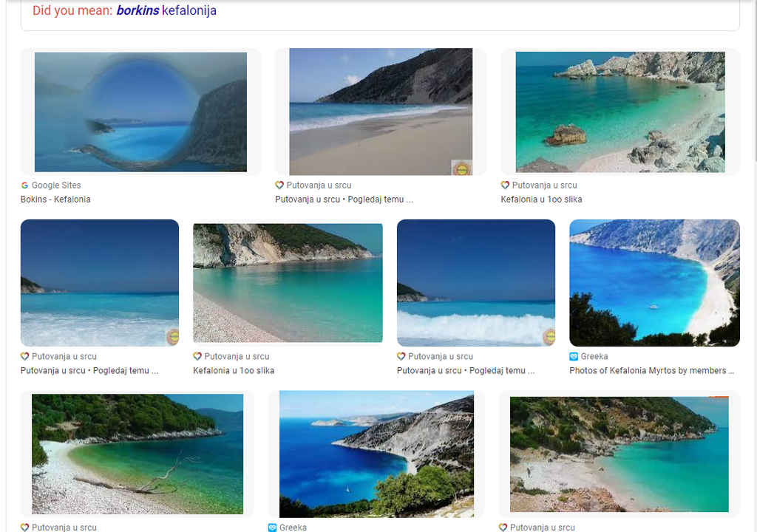
Task: Open the 'Bokins - Kefalonia' result title
Action: [x=55, y=199]
